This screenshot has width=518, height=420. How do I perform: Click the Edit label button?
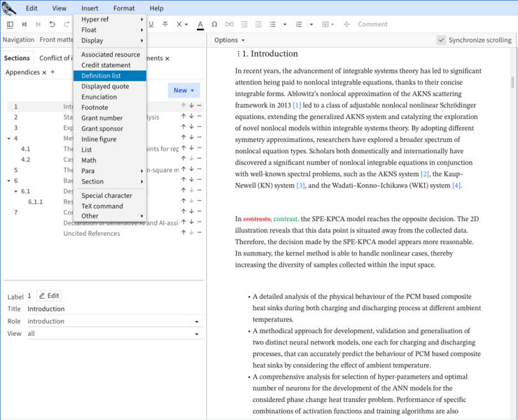pyautogui.click(x=49, y=296)
